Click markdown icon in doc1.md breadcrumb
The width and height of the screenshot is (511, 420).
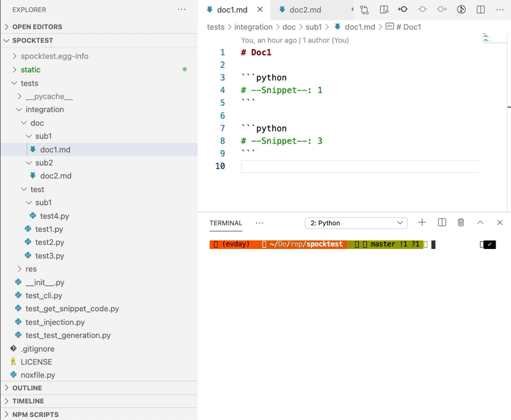point(338,26)
